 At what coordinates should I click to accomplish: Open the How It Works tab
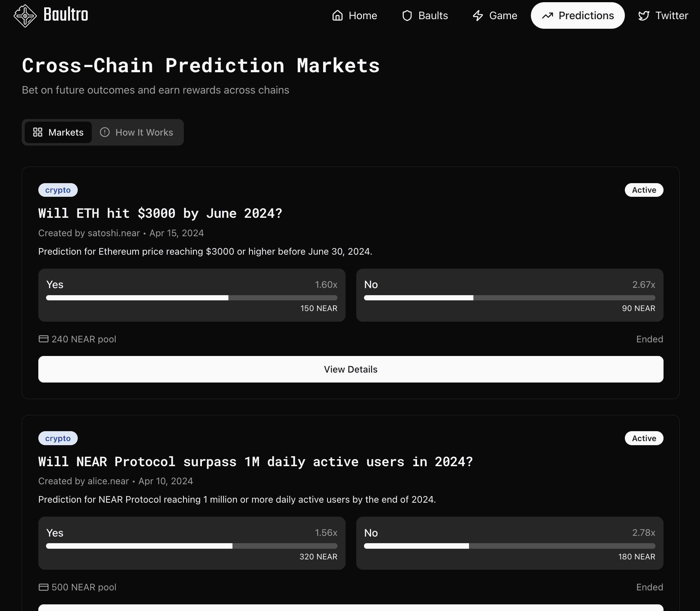[x=137, y=132]
